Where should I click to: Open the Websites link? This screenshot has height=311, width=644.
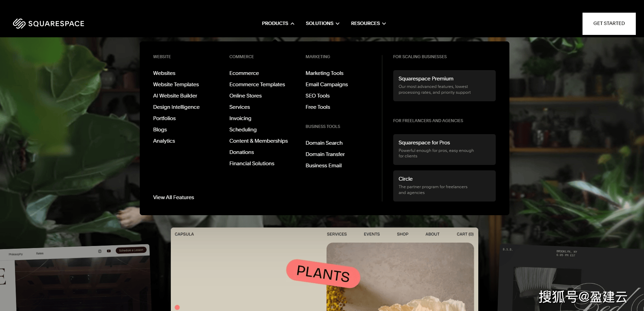tap(164, 73)
